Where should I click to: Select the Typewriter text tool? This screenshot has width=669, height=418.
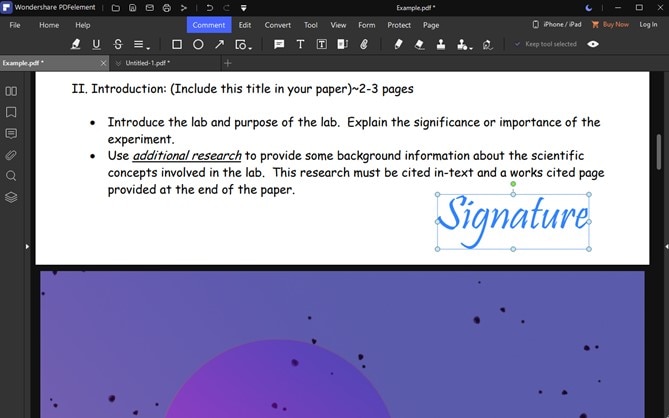pos(300,44)
